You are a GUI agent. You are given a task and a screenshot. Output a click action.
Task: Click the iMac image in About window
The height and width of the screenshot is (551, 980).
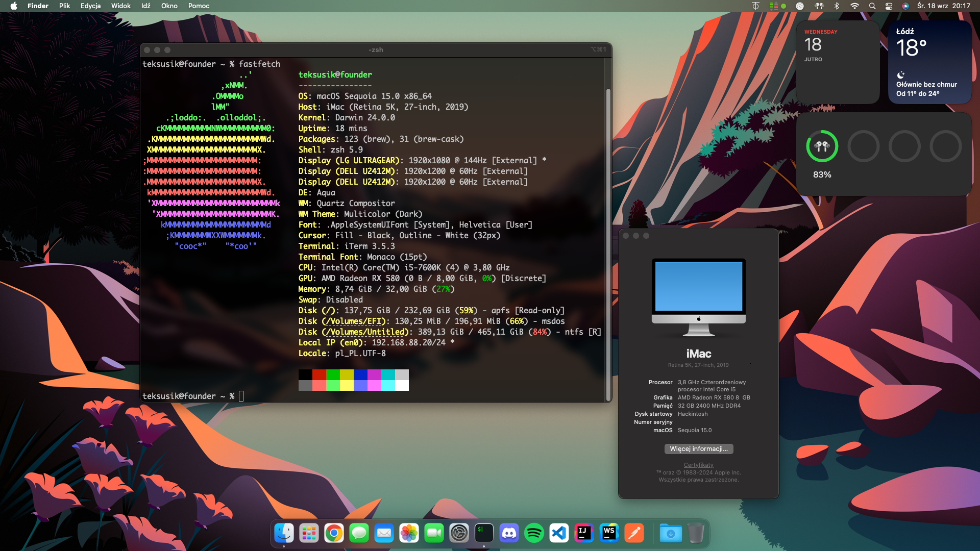click(x=699, y=297)
